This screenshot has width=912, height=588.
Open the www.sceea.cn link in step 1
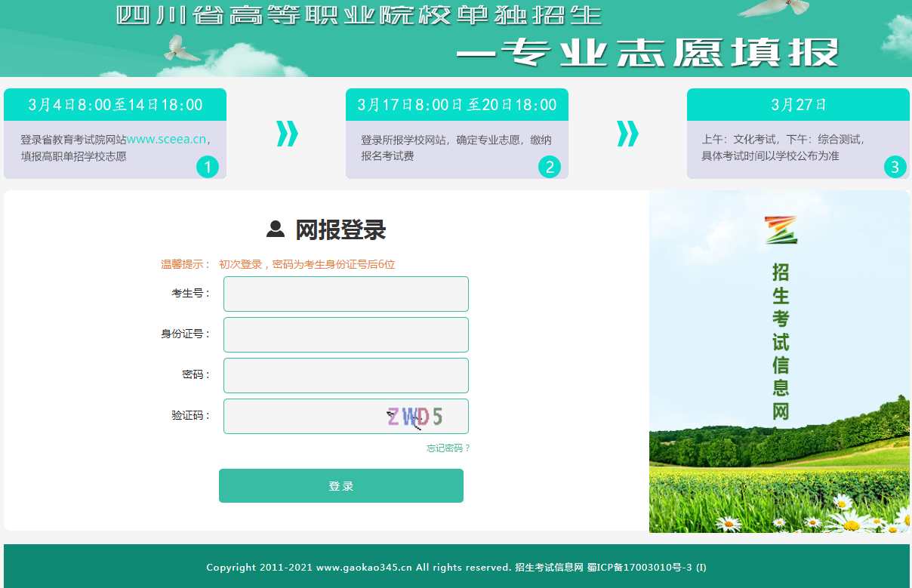166,140
